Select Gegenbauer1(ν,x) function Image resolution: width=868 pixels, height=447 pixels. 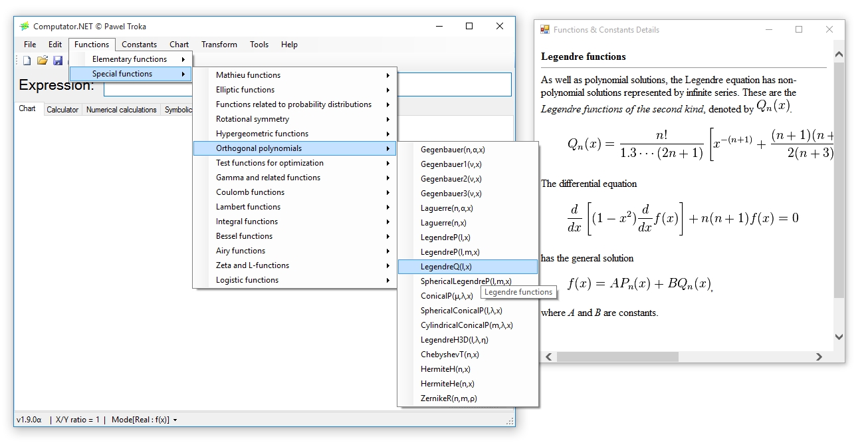(468, 164)
